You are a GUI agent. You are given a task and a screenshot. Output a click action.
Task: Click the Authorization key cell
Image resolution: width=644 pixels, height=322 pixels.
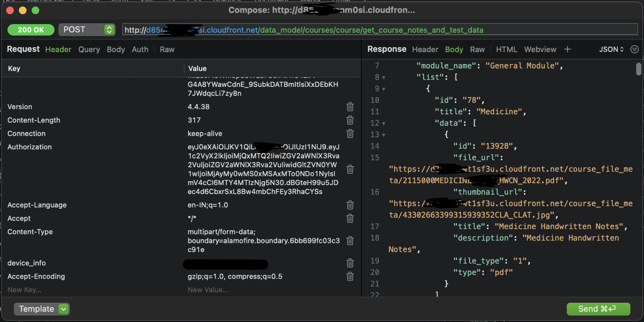click(30, 147)
